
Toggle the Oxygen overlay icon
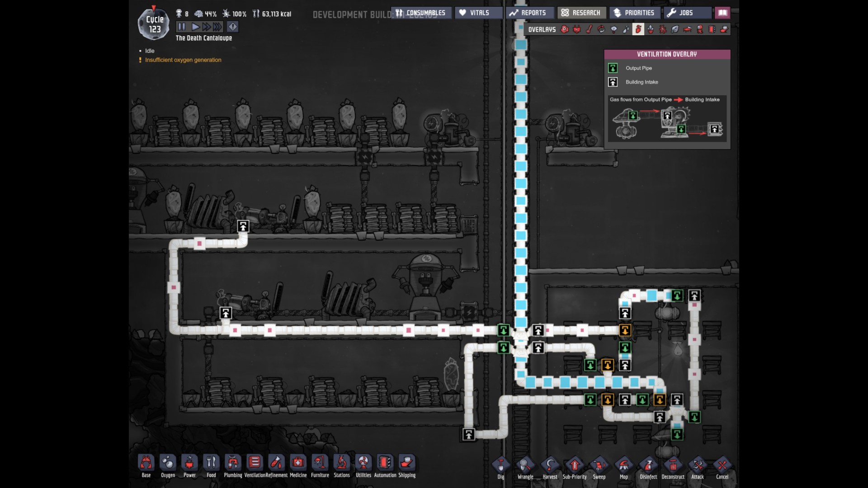(x=565, y=29)
